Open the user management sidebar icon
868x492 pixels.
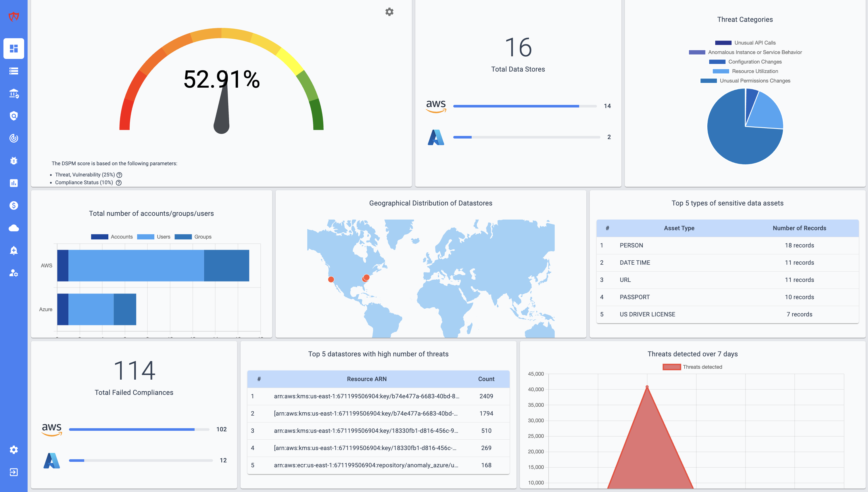14,273
